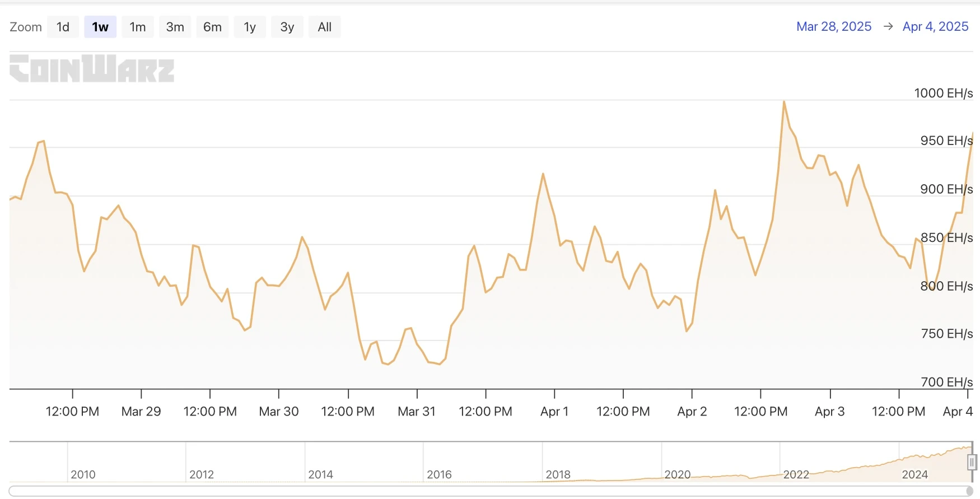Switch zoom to 1m
980x499 pixels.
click(x=138, y=27)
